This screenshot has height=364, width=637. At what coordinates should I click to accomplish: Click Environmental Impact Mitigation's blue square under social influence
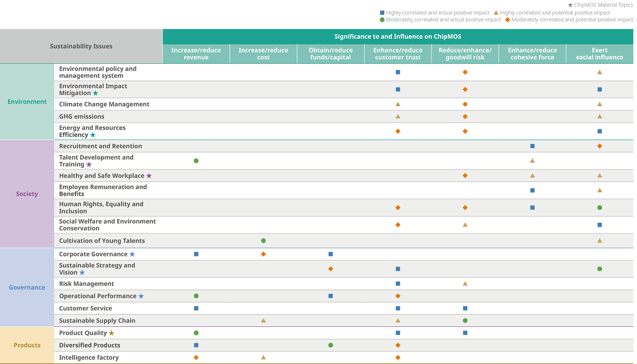(x=600, y=90)
